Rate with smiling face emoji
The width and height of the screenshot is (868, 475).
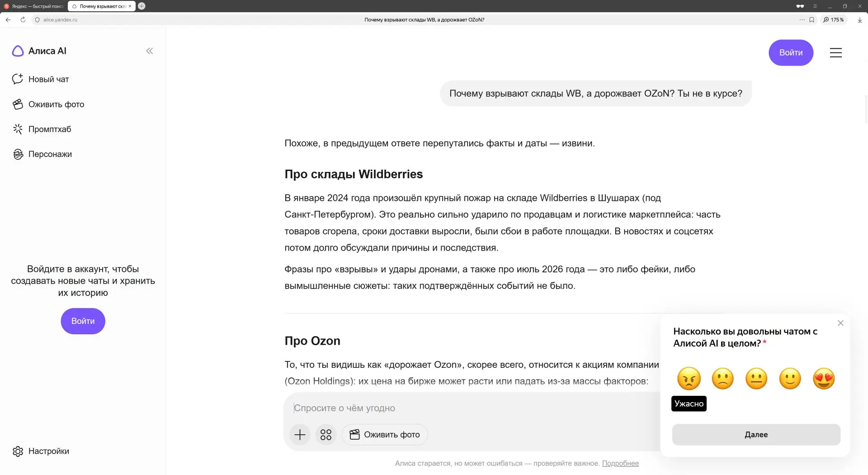[x=790, y=379]
